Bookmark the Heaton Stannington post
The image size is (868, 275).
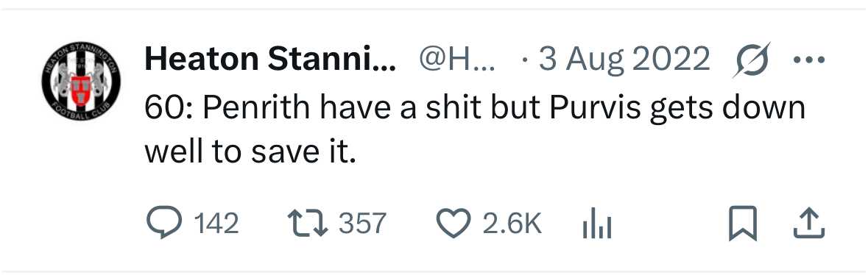coord(742,224)
